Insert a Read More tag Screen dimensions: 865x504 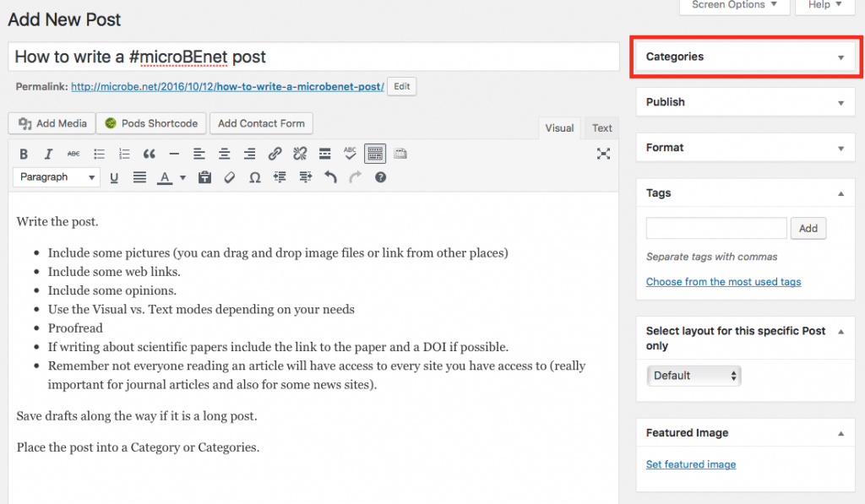[325, 154]
